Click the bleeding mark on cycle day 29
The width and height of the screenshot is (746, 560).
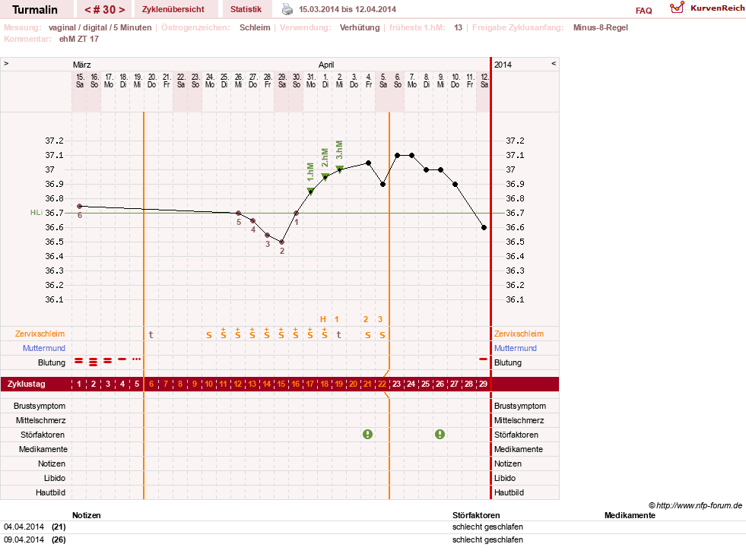point(484,359)
